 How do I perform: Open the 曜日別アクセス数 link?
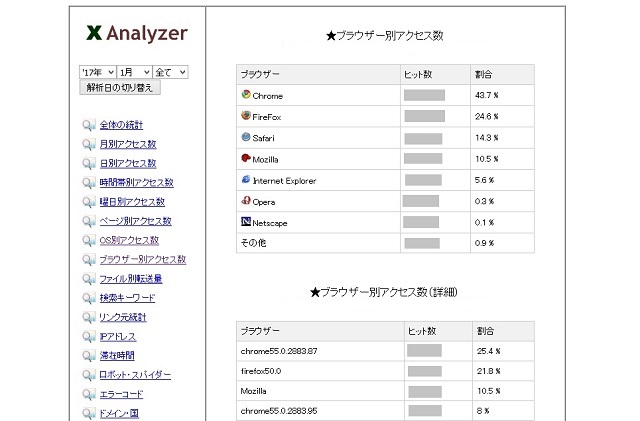pyautogui.click(x=132, y=202)
